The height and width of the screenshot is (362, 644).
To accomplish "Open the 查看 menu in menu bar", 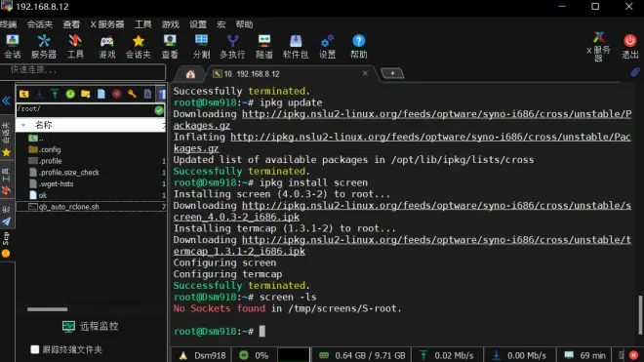I will pos(71,24).
